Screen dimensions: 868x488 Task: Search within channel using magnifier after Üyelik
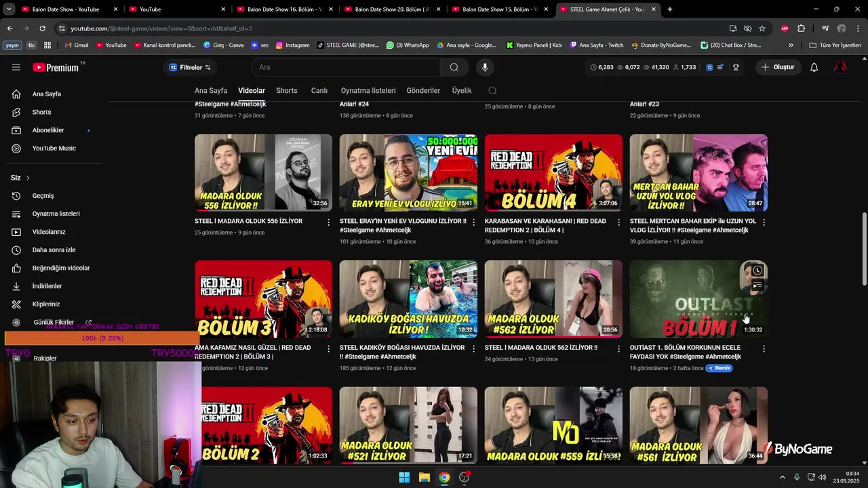[x=492, y=91]
